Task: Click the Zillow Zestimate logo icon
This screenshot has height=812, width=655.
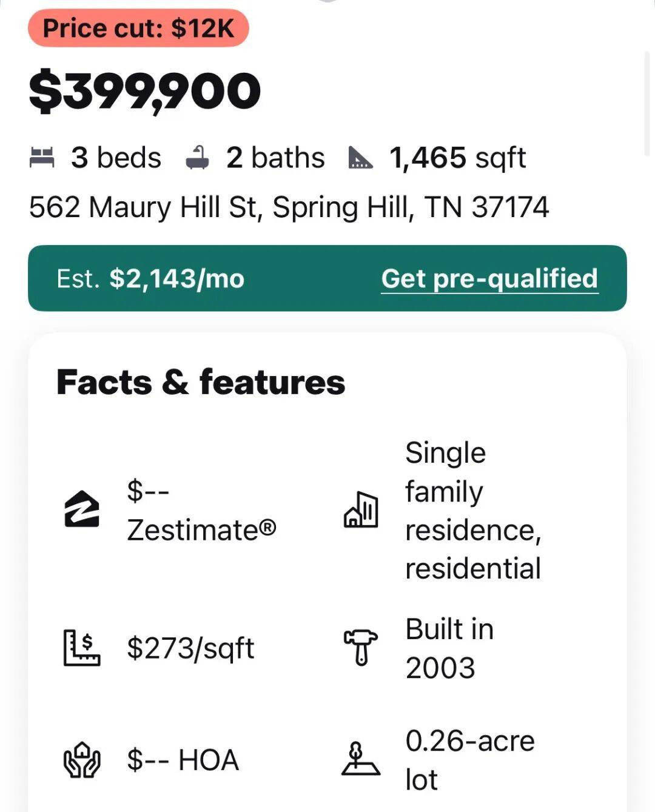Action: [82, 509]
